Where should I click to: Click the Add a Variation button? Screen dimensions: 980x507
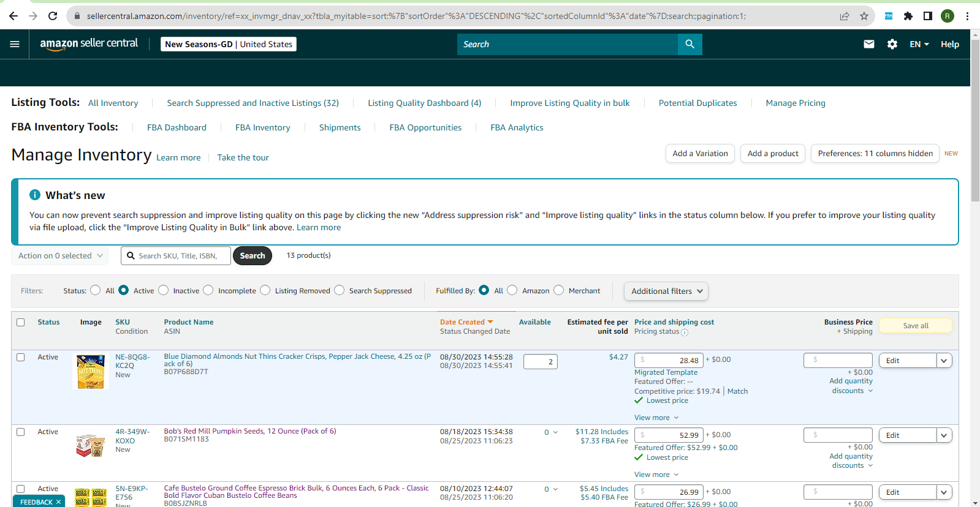(x=701, y=154)
